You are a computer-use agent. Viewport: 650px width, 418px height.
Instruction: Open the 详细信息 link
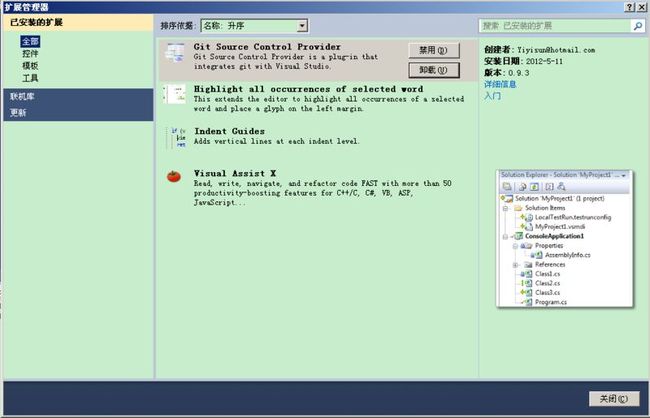click(500, 84)
